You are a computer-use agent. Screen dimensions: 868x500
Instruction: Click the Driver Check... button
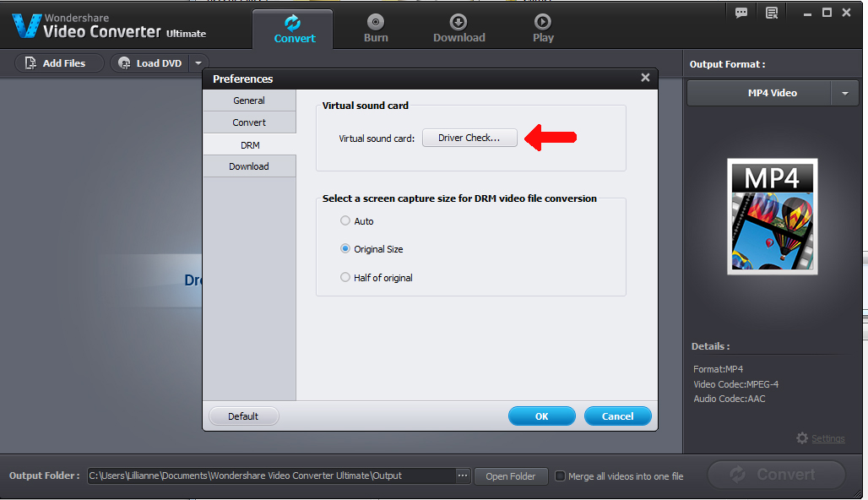[469, 138]
